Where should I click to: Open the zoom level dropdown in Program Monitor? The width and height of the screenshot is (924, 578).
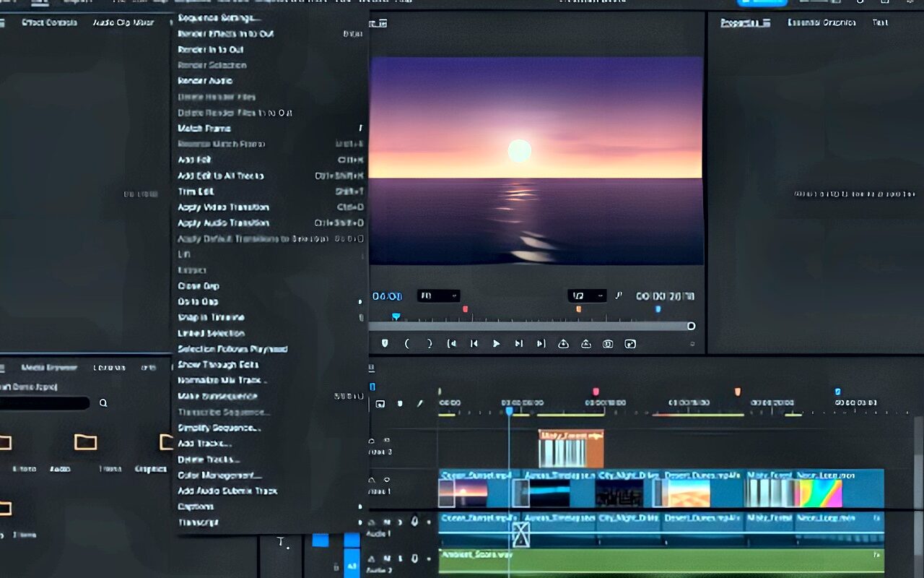click(x=439, y=296)
